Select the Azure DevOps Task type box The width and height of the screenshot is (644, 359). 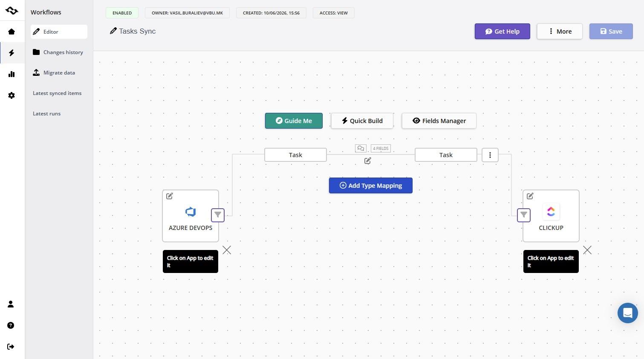click(295, 155)
